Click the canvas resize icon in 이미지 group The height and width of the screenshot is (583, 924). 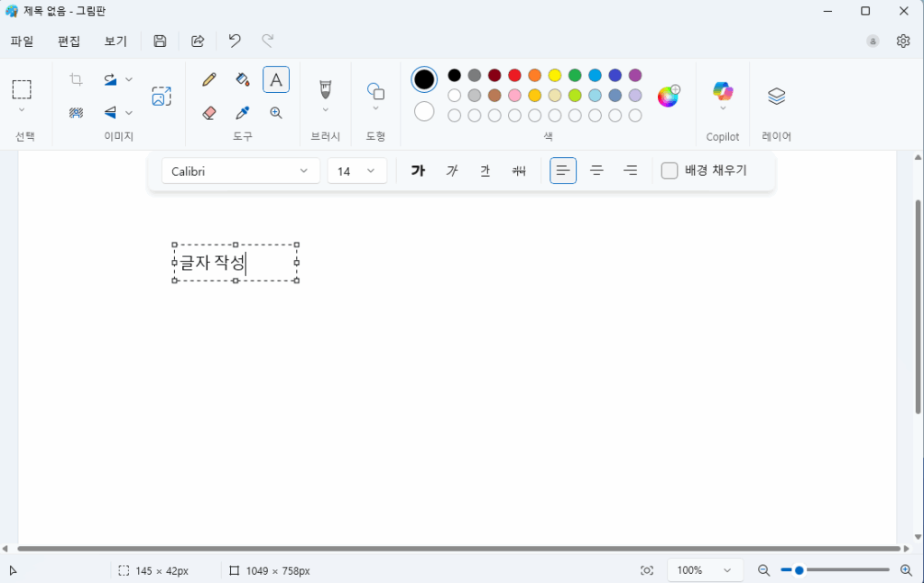(x=162, y=95)
